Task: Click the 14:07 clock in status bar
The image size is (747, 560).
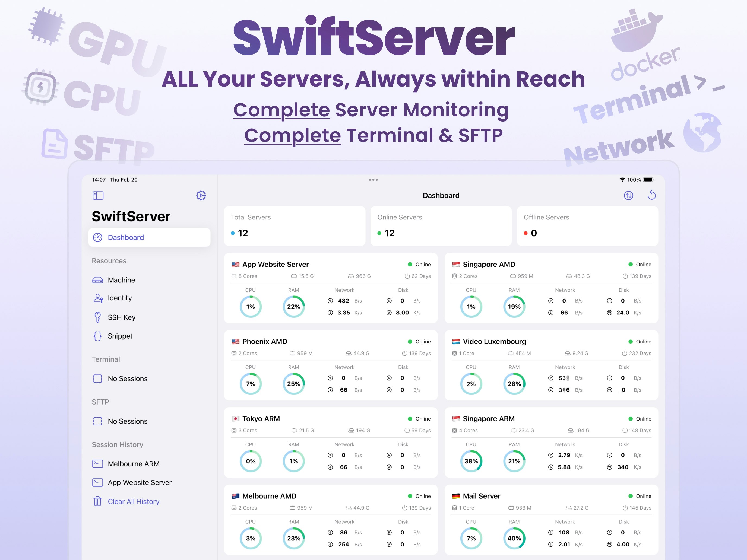Action: (x=99, y=180)
